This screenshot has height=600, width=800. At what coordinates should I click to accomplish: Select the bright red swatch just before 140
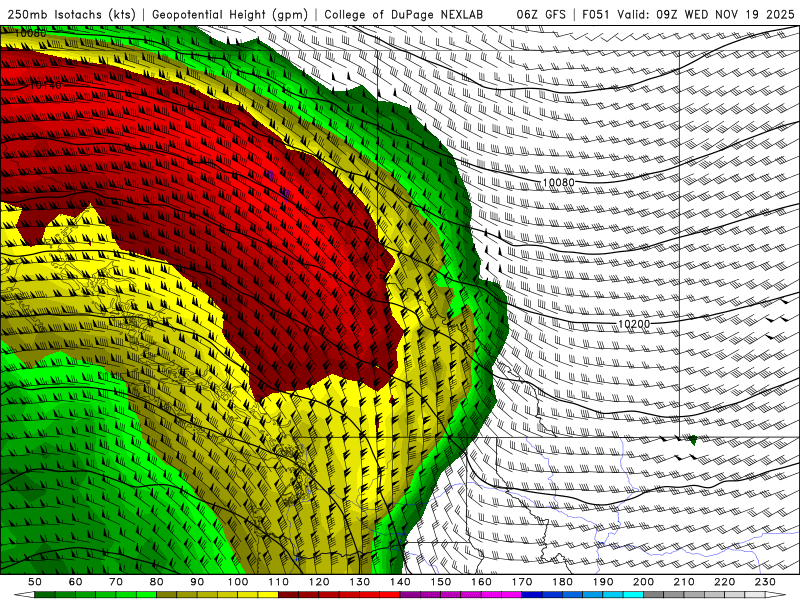390,594
